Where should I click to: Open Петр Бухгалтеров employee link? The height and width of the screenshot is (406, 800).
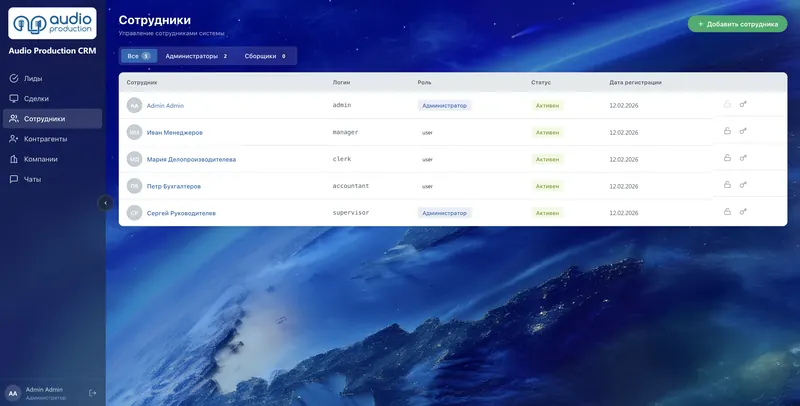[173, 187]
